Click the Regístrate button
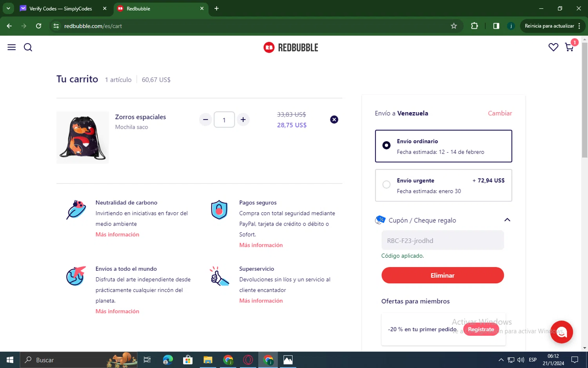The width and height of the screenshot is (588, 368). [481, 329]
